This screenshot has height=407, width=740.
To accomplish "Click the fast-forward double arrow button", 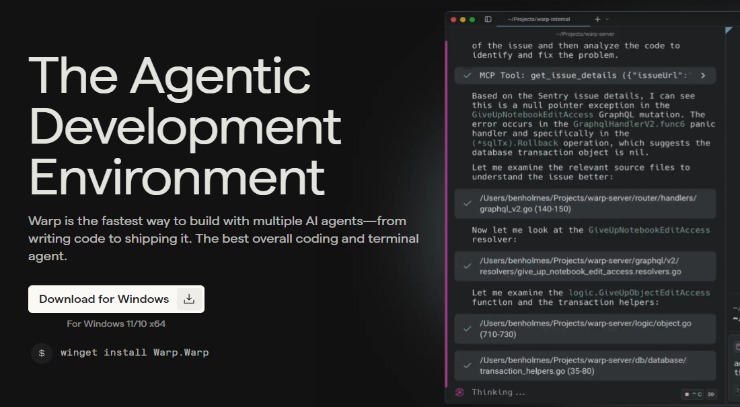I will (711, 394).
